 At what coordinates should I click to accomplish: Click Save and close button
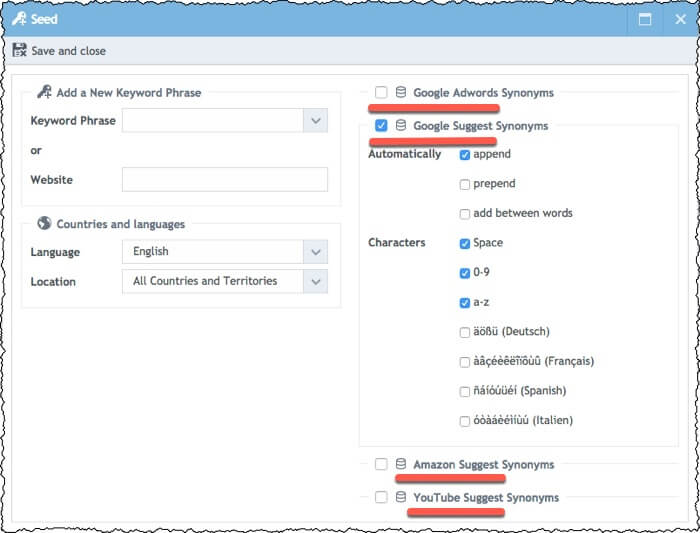(x=59, y=50)
